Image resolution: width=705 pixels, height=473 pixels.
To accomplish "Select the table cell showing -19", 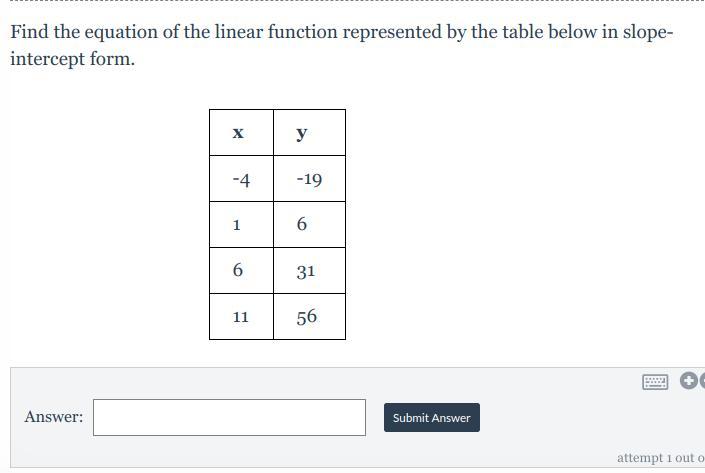I will coord(309,180).
